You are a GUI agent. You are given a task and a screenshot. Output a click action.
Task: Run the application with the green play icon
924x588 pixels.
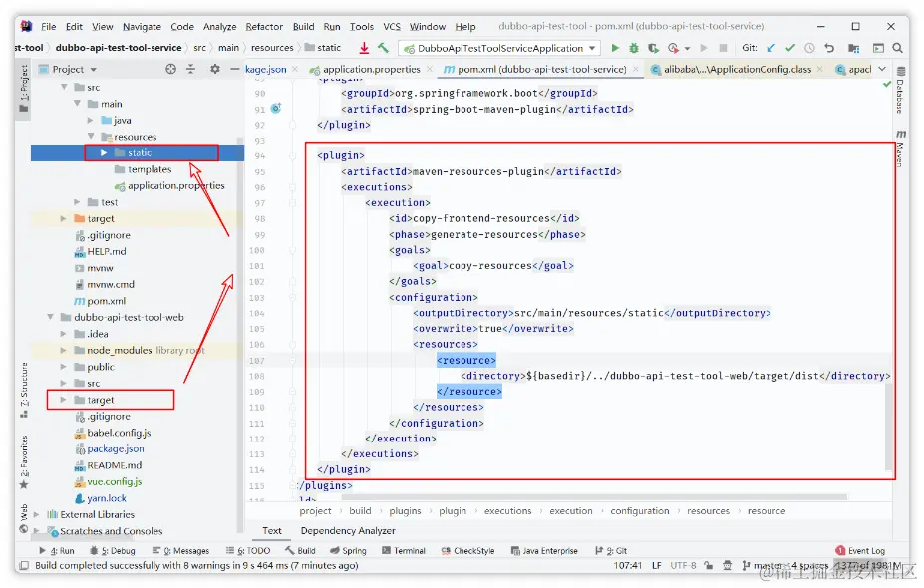click(615, 48)
